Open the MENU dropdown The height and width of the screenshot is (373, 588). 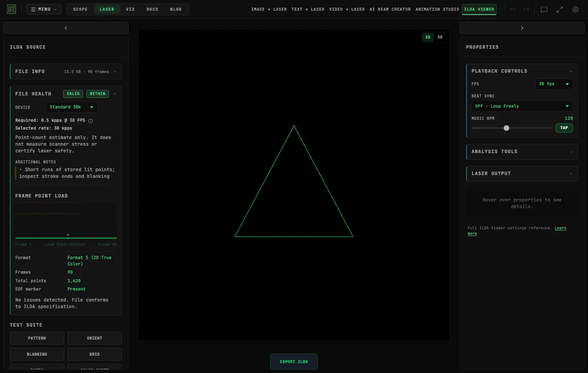pos(44,9)
